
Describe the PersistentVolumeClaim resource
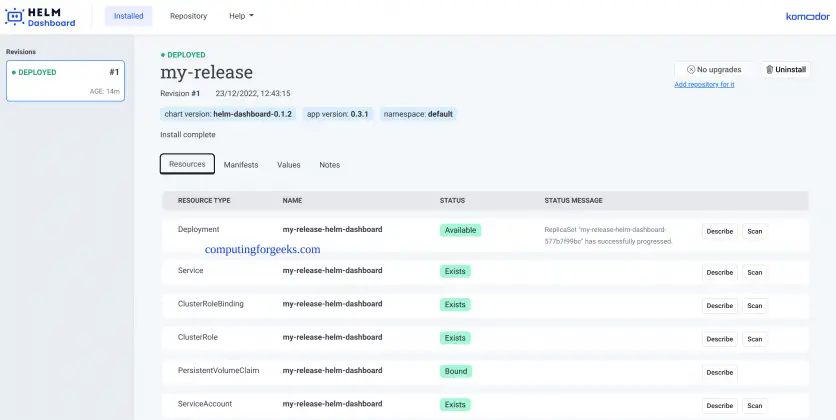click(x=719, y=372)
